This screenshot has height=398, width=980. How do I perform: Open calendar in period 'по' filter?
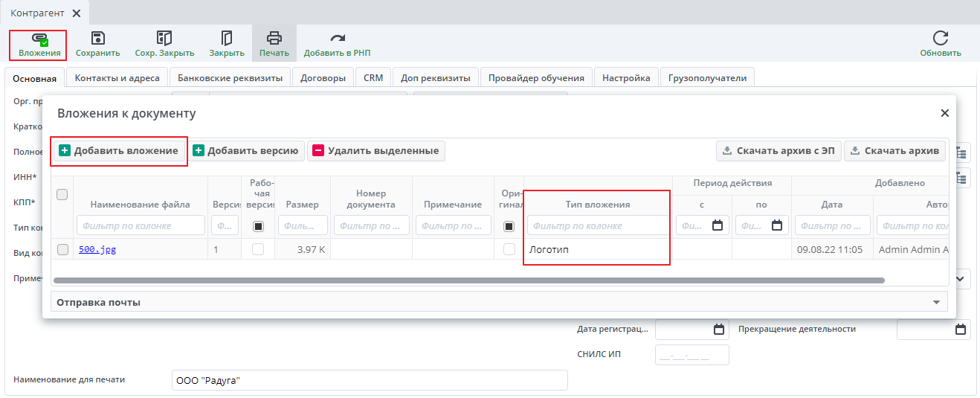[x=777, y=225]
